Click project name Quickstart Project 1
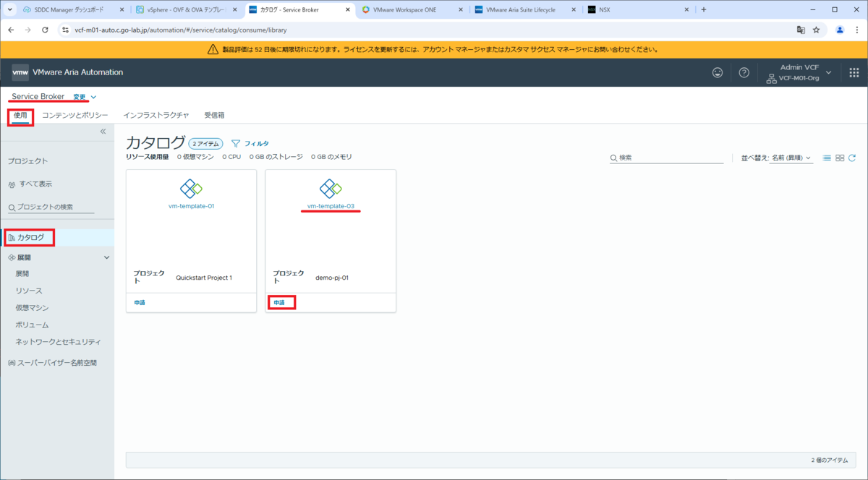868x480 pixels. click(x=204, y=278)
